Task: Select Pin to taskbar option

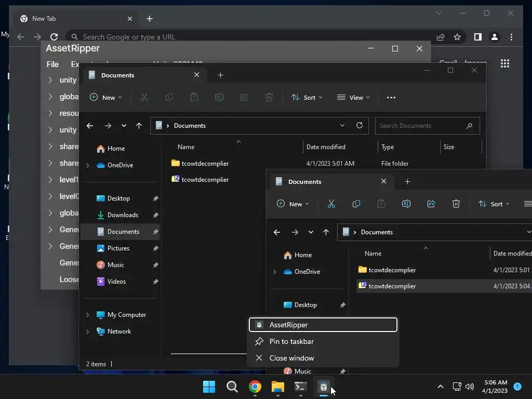Action: pyautogui.click(x=323, y=341)
